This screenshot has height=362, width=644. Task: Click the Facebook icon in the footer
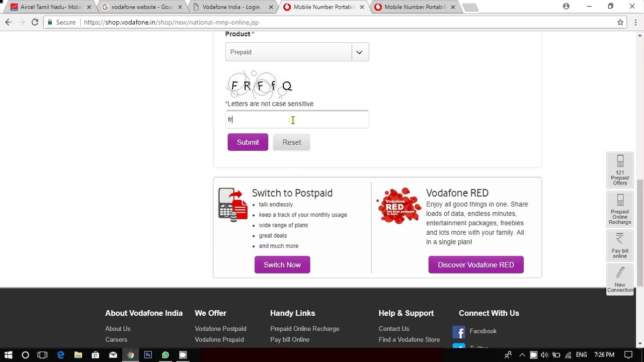458,332
